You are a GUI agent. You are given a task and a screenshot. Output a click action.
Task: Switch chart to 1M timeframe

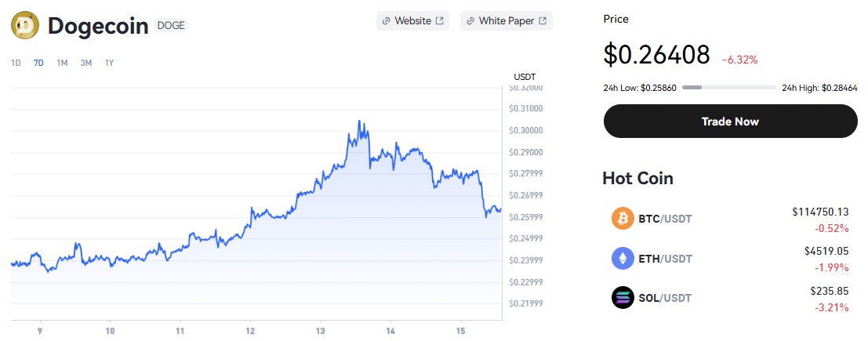[x=62, y=63]
